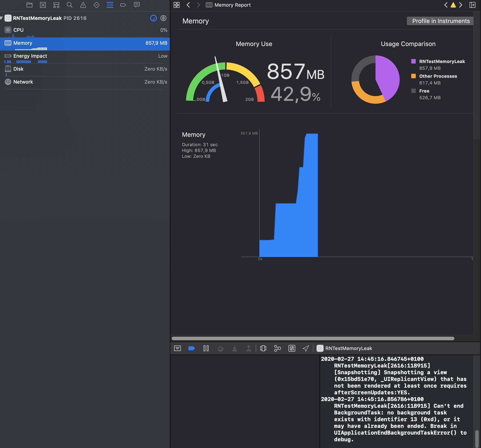Open the Project navigator

[29, 5]
